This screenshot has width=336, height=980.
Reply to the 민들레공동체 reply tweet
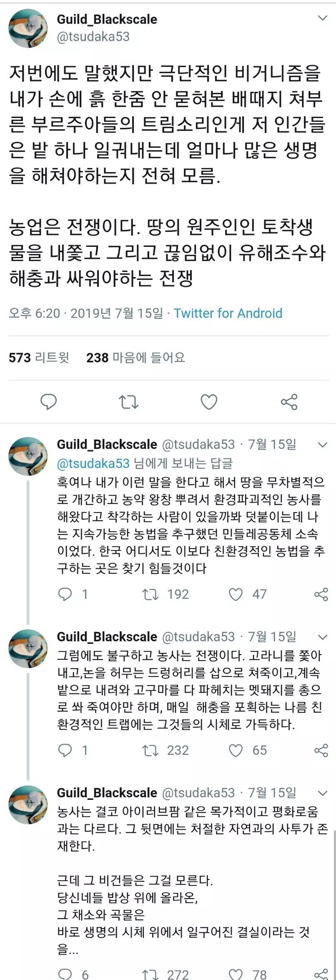pyautogui.click(x=65, y=594)
